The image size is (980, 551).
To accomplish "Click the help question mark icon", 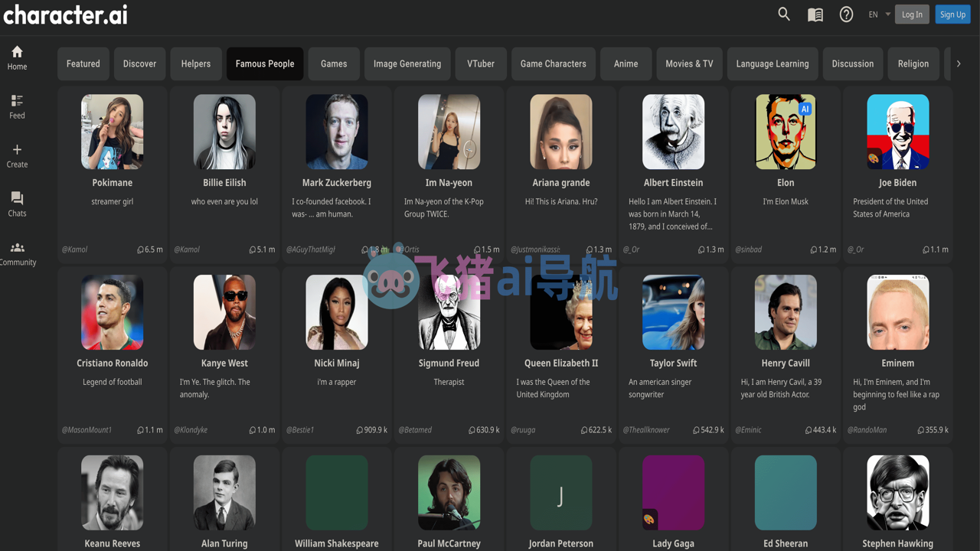I will pos(846,15).
